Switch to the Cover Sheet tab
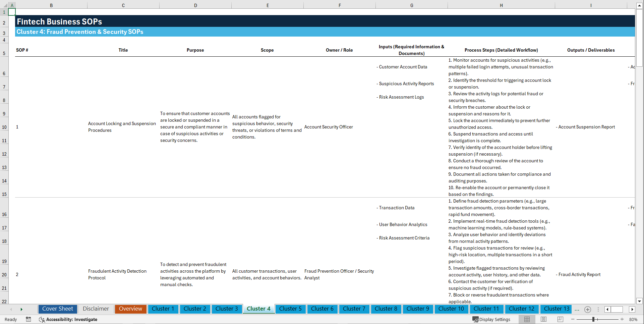Viewport: 644px width, 324px height. 57,309
